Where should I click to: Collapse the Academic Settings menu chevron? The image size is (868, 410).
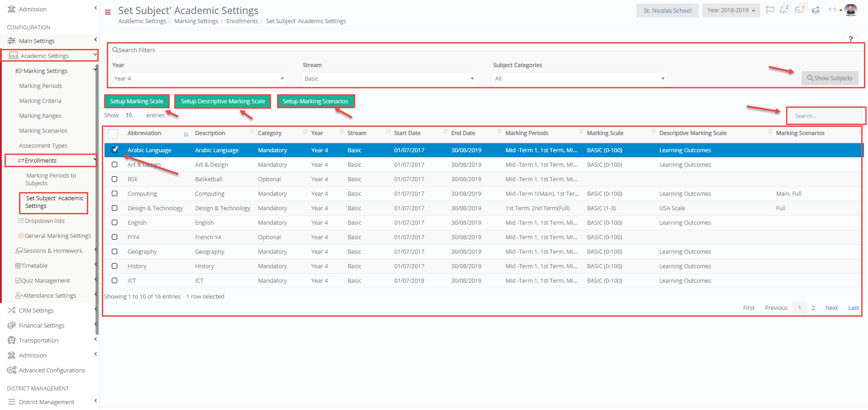(95, 55)
